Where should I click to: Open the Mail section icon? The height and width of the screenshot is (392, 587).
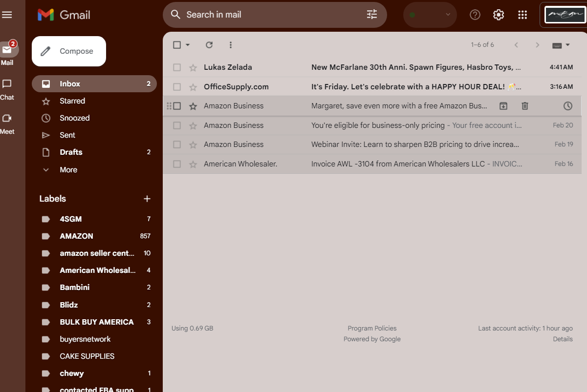[7, 50]
